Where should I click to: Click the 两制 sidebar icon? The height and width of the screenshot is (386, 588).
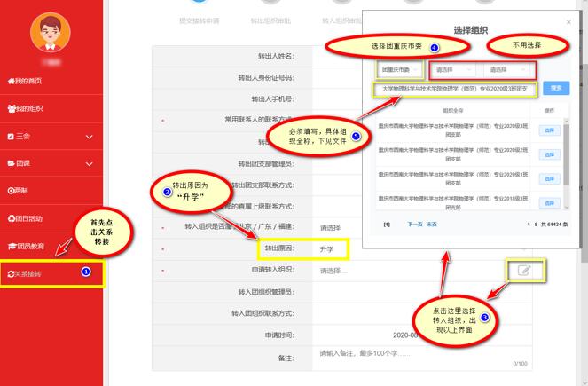point(11,191)
